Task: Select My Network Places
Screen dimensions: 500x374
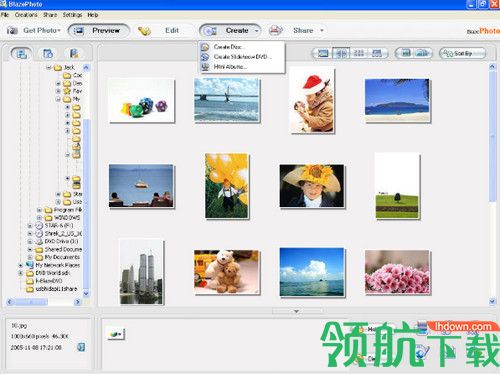Action: 53,265
